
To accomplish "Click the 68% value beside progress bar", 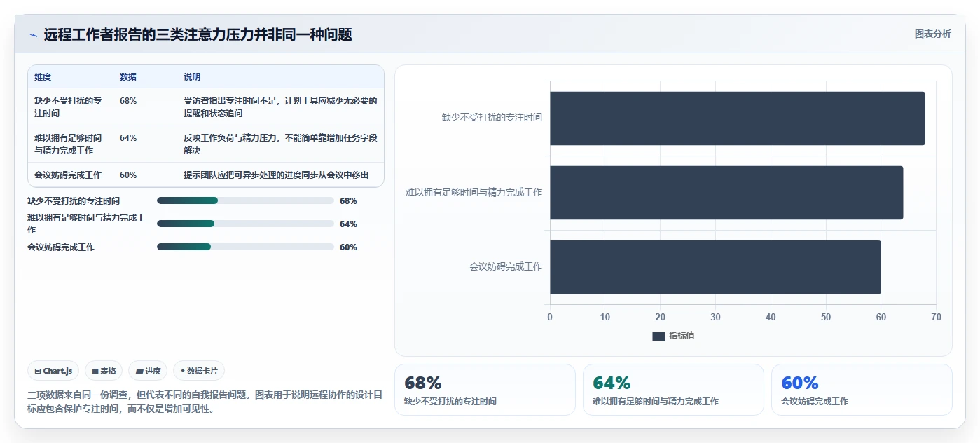I will pyautogui.click(x=348, y=200).
